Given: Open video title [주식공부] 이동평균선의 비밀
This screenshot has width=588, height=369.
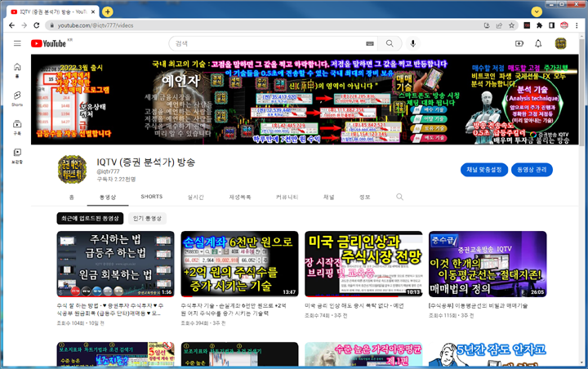Looking at the screenshot, I should pyautogui.click(x=478, y=306).
